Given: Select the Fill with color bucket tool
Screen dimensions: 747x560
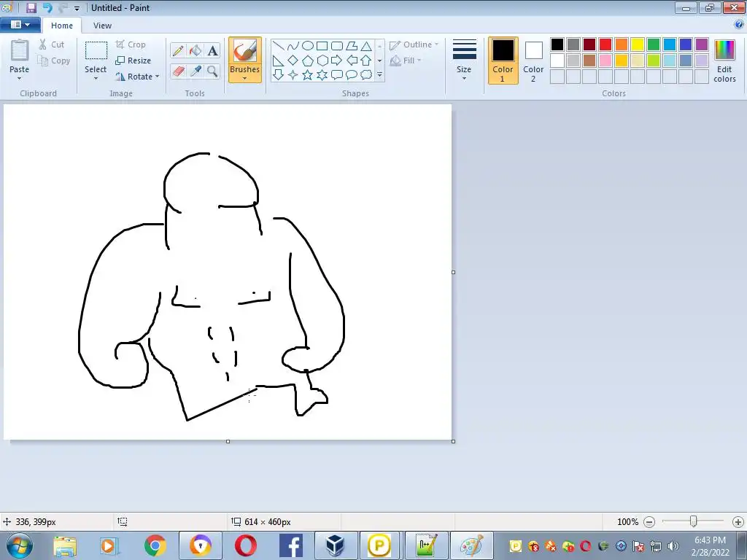Looking at the screenshot, I should click(196, 50).
